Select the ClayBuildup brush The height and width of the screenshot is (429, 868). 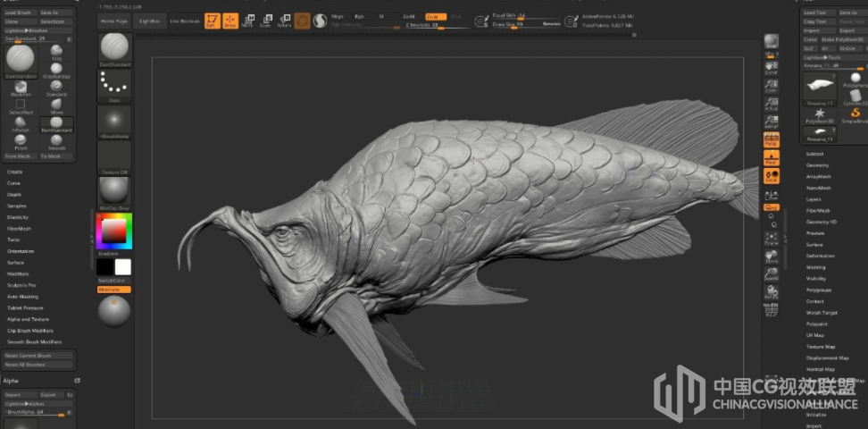click(56, 71)
